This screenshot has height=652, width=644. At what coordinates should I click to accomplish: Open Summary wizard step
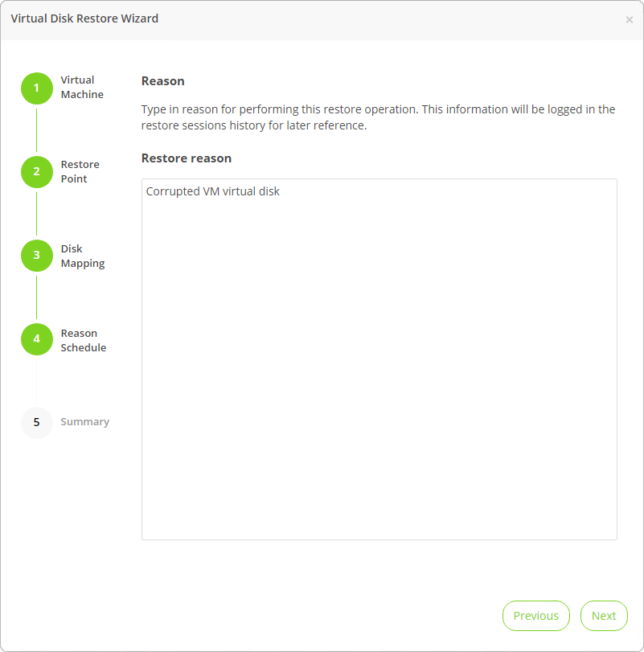pyautogui.click(x=84, y=421)
